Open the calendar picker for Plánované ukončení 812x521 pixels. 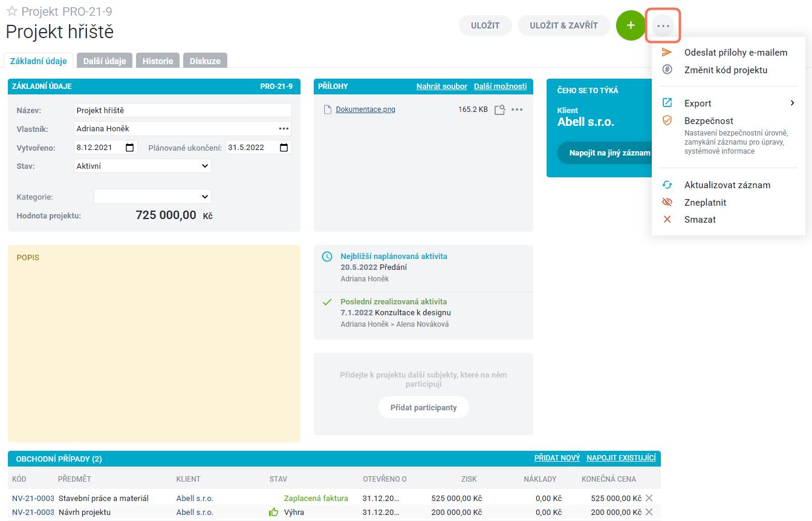point(284,147)
